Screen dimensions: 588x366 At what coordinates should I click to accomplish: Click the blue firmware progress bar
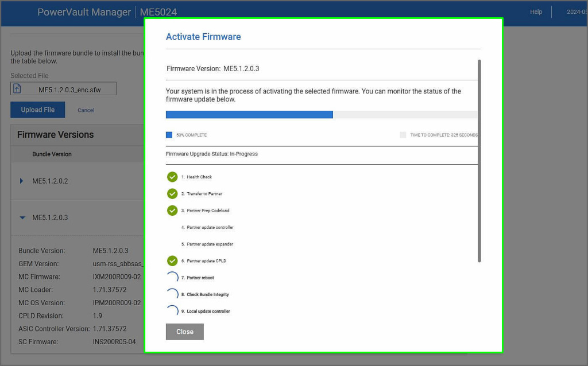[249, 115]
